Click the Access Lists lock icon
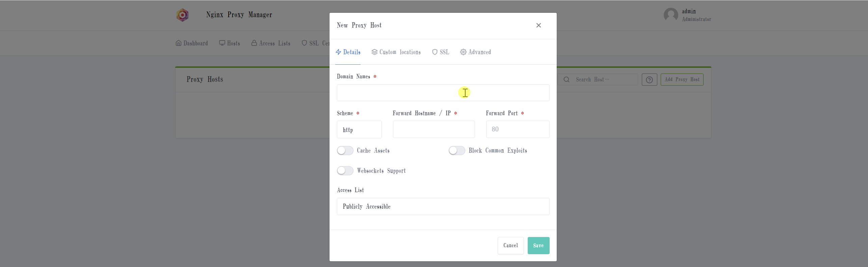Viewport: 868px width, 267px height. [254, 43]
